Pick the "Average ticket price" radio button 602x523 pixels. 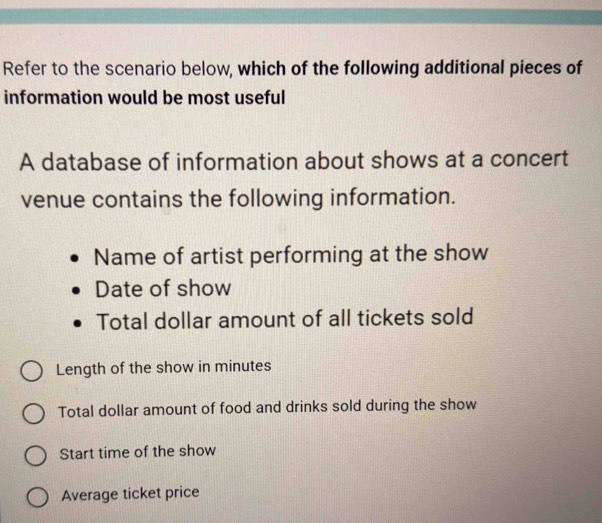tap(37, 497)
